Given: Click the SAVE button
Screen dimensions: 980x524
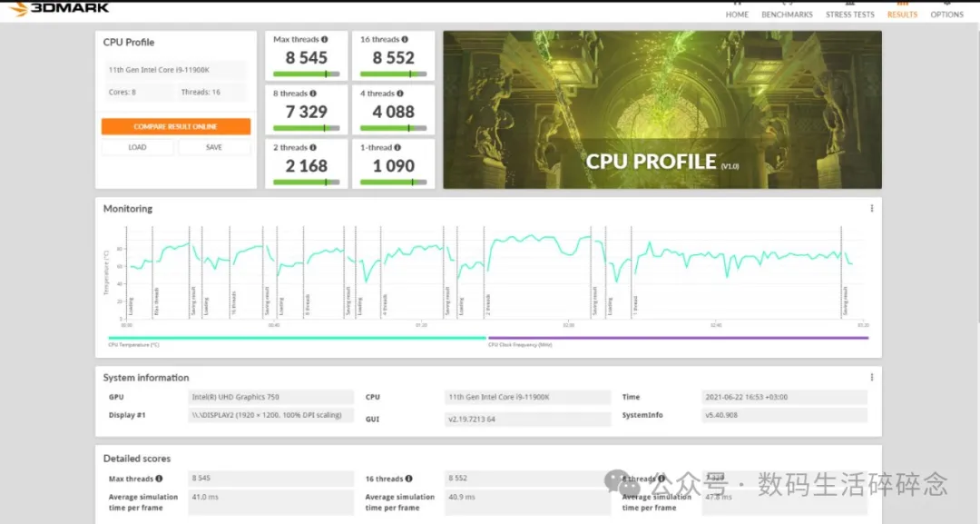Looking at the screenshot, I should coord(214,147).
